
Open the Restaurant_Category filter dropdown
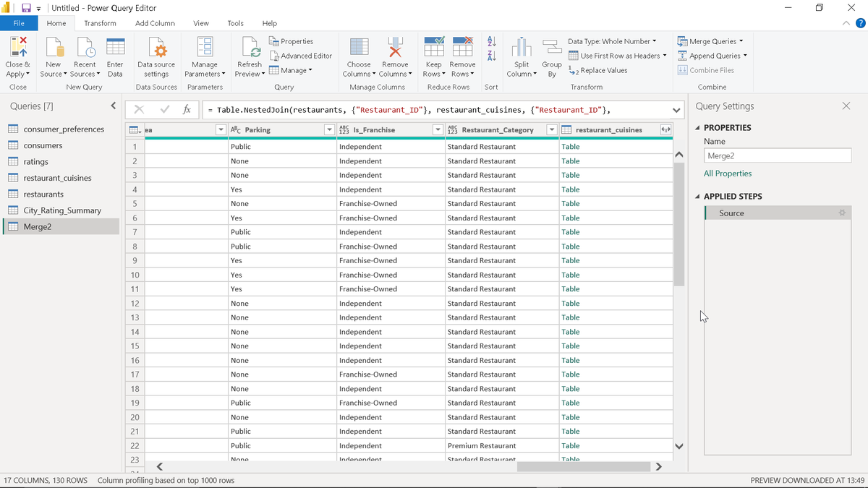point(552,130)
